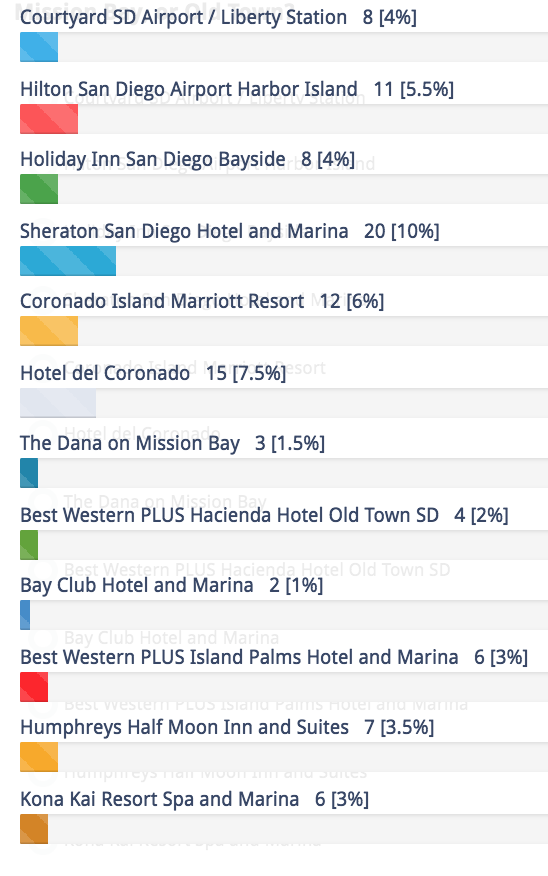Click the Courtyard SD Airport blue progress bar
Viewport: 548px width, 876px height.
(39, 47)
